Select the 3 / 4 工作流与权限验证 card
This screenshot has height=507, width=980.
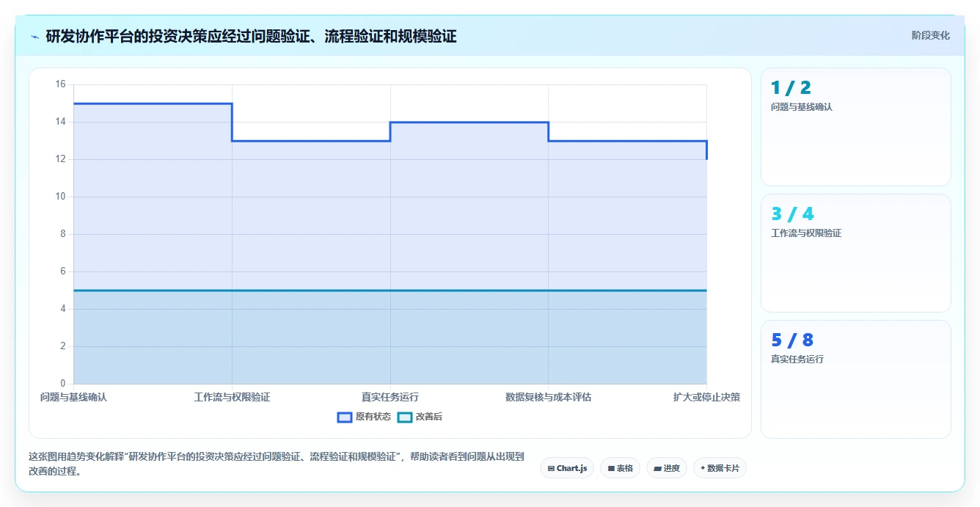tap(856, 253)
